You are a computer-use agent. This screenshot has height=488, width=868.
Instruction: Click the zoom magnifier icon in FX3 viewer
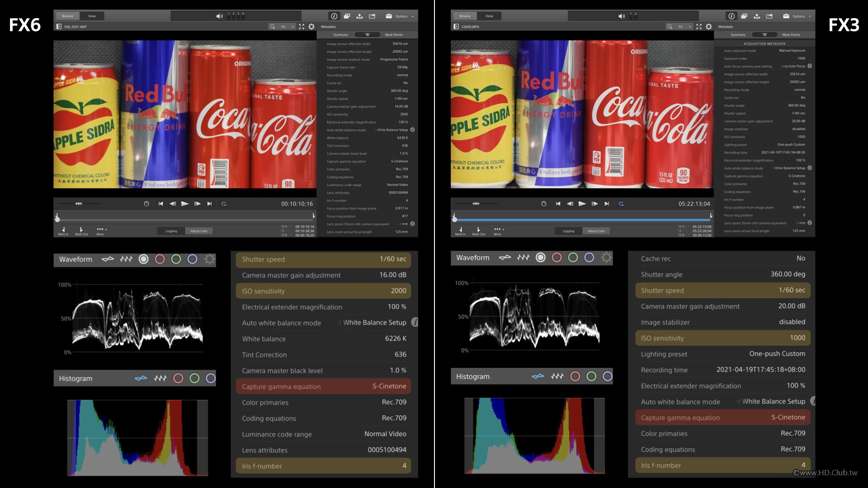[670, 27]
